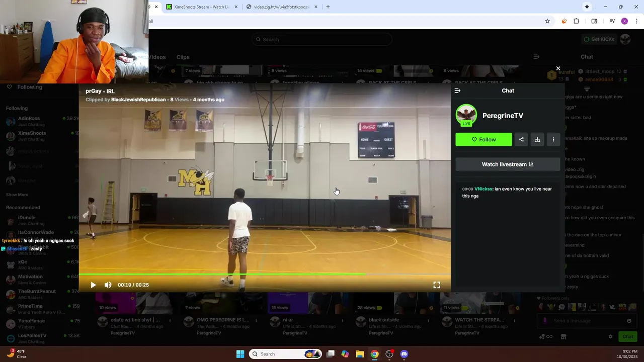
Task: Open the Chrome profile avatar
Action: [x=624, y=21]
